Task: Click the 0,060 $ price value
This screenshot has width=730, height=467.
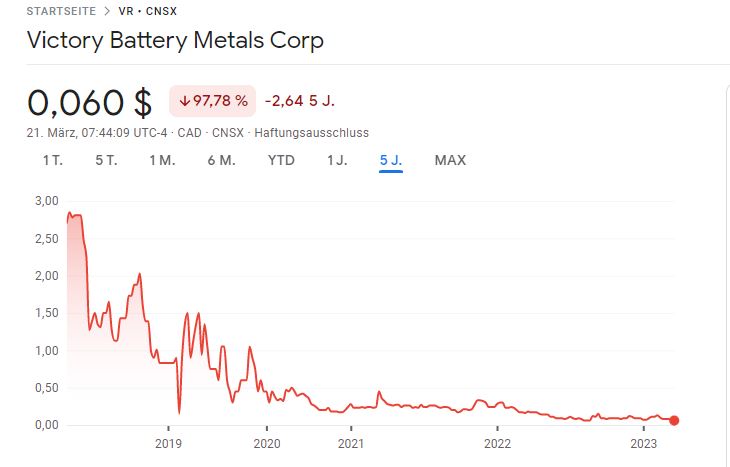Action: tap(90, 102)
